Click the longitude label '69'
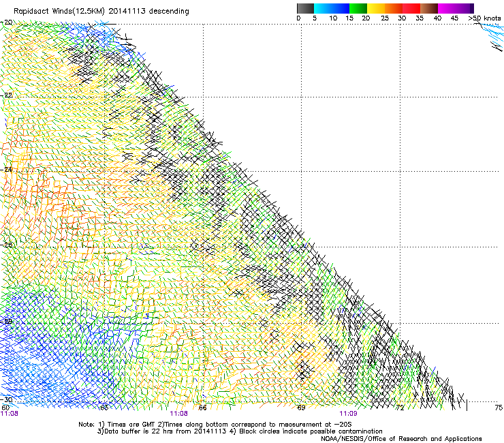Viewport: 504px width, 443px height. coord(301,408)
